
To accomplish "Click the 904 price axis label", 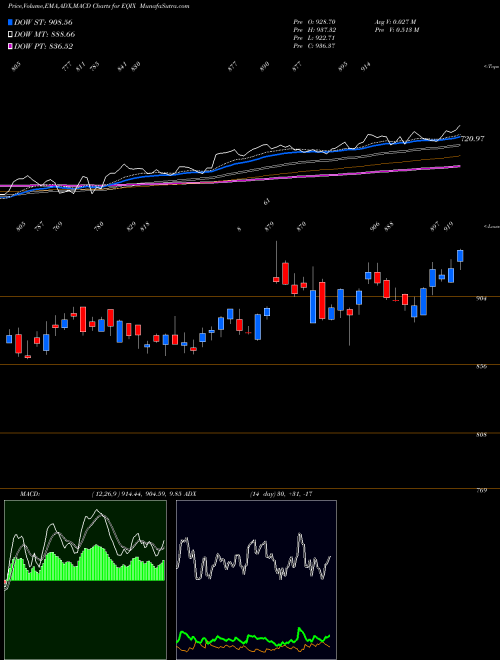I will click(x=482, y=298).
